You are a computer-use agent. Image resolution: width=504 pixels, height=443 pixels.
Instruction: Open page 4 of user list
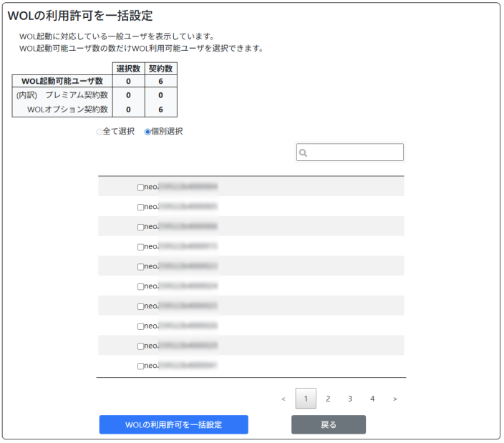click(372, 399)
